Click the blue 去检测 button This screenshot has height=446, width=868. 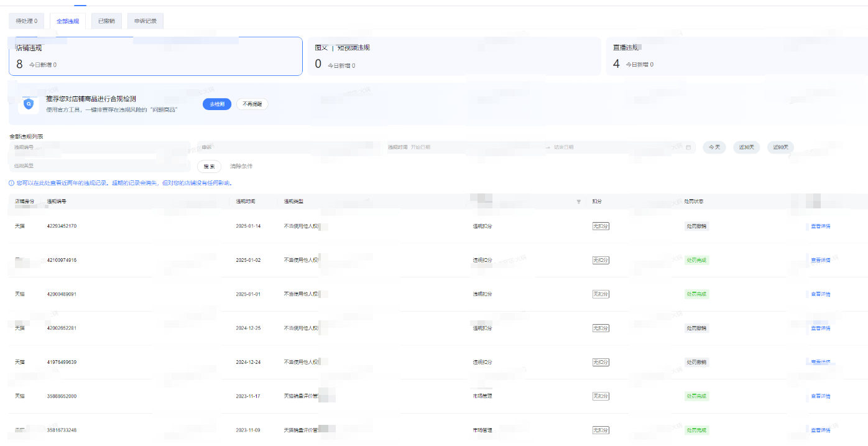point(217,104)
